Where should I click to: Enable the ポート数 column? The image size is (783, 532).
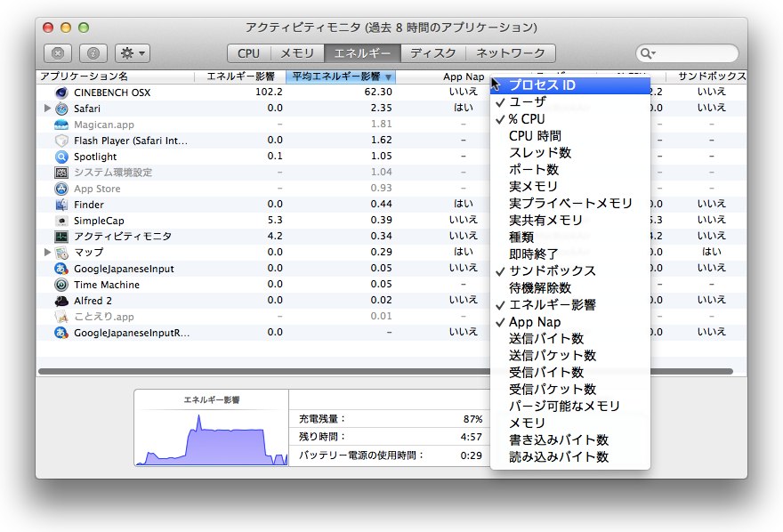570,170
